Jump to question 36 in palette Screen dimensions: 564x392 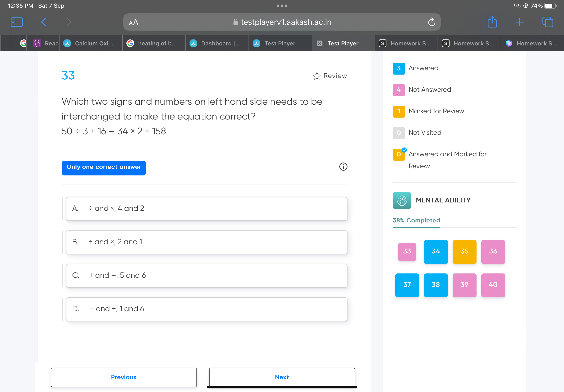(493, 251)
